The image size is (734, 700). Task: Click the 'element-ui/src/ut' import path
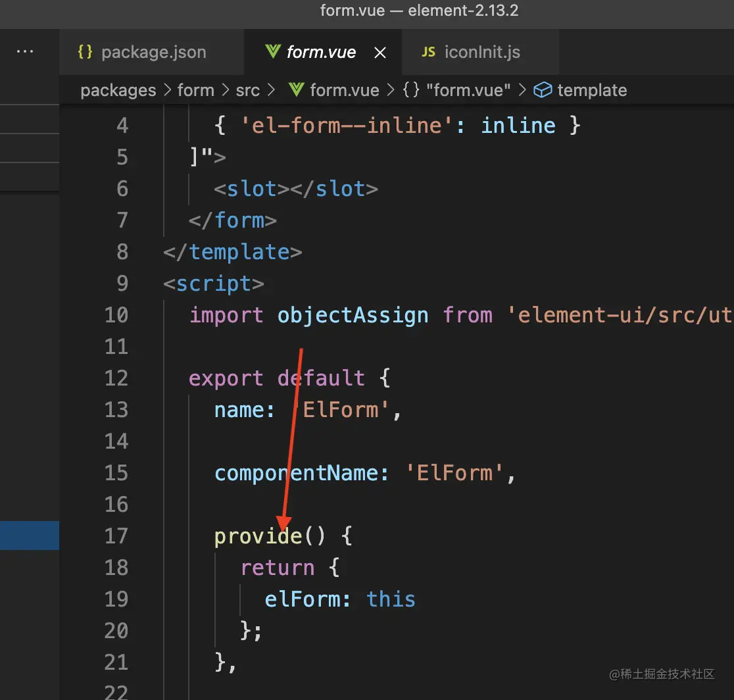click(620, 314)
